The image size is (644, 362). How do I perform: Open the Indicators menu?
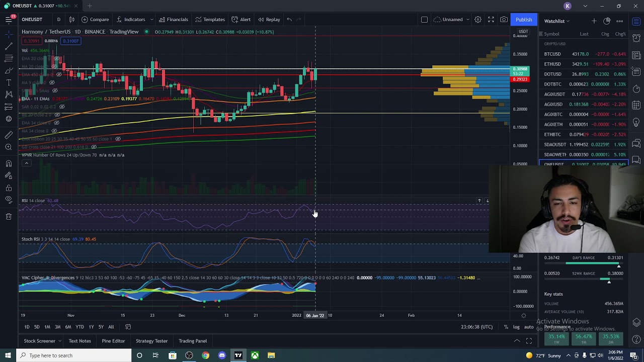pos(130,20)
